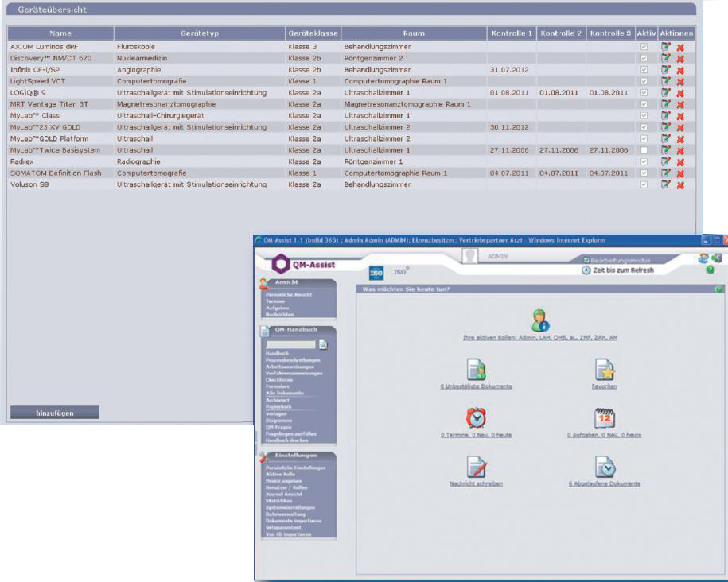Delete the LOGIQ 9 device

pos(680,93)
